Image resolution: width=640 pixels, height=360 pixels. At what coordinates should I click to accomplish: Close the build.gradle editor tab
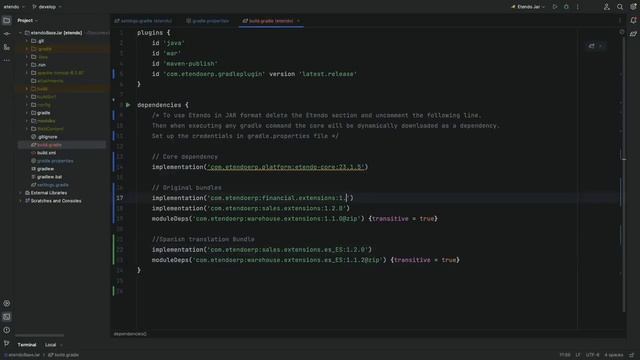(298, 21)
